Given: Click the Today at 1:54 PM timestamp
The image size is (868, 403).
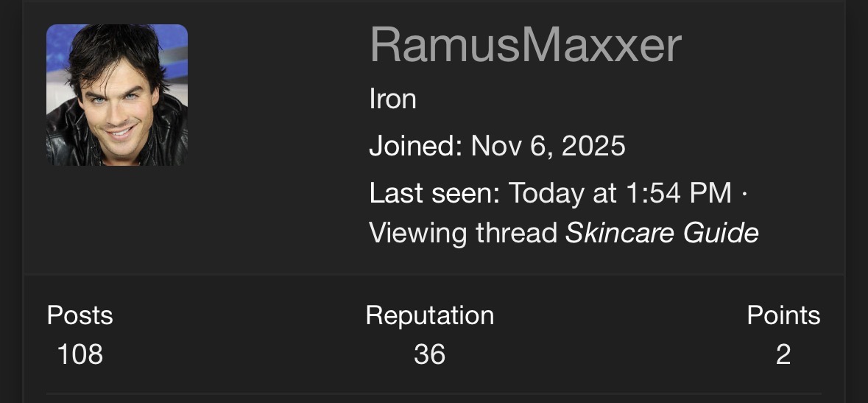Looking at the screenshot, I should [620, 194].
